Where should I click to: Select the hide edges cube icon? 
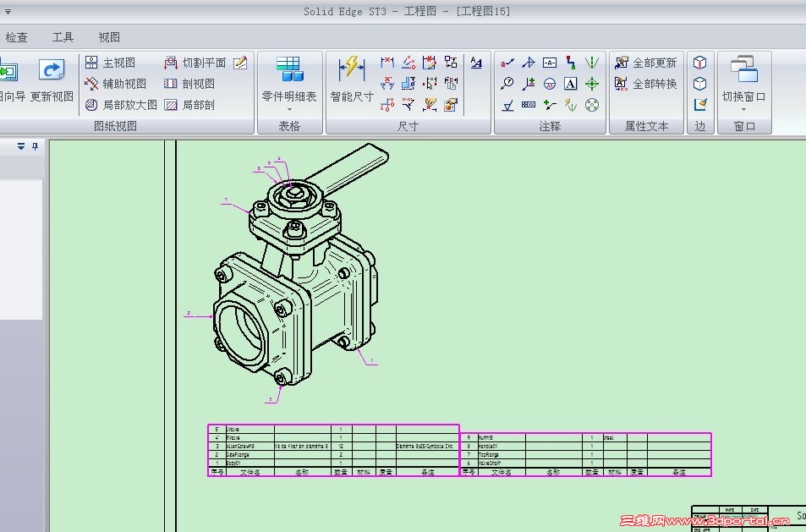(x=699, y=84)
